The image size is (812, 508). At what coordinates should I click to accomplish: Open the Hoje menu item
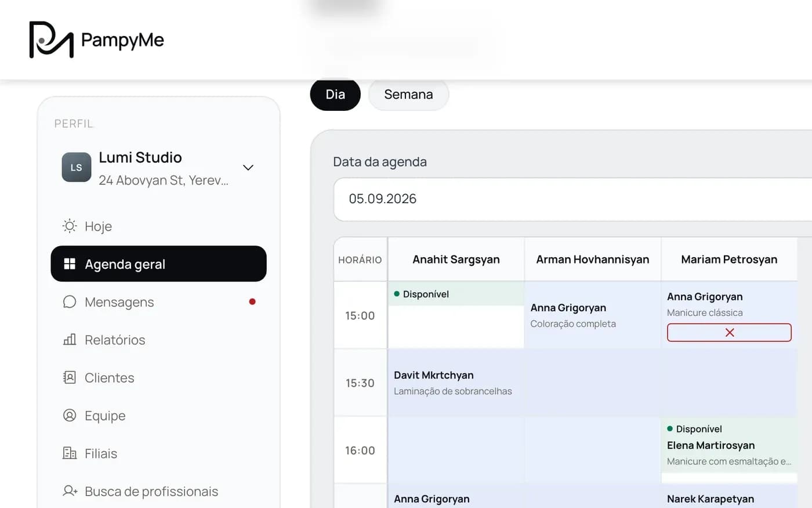[x=158, y=226]
